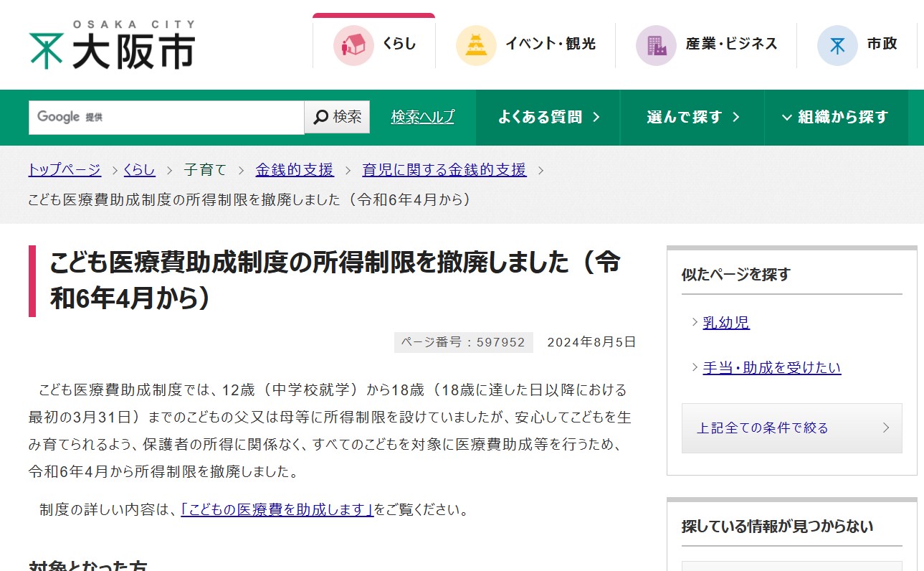
Task: Switch to the 産業・ビジネス tab
Action: tap(731, 44)
